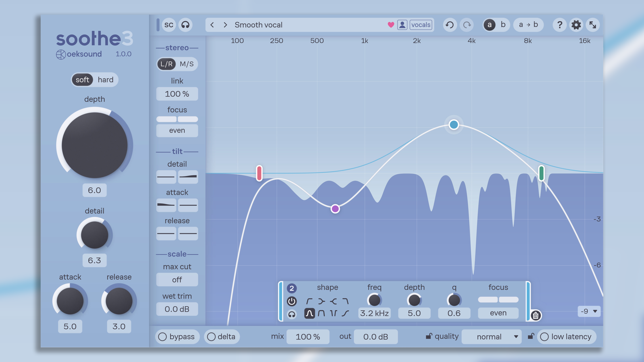Select soft mode
Image resolution: width=644 pixels, height=362 pixels.
[x=82, y=80]
